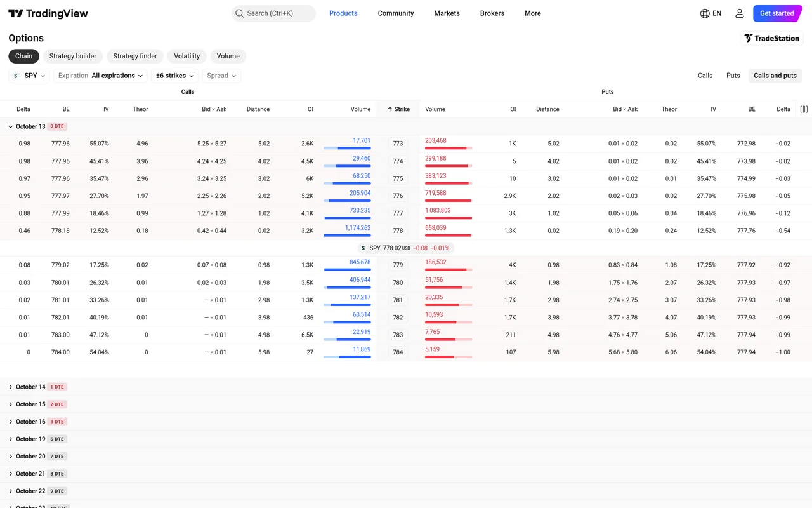Click strike 773 cell
Screen dimensions: 812x508
click(x=398, y=144)
